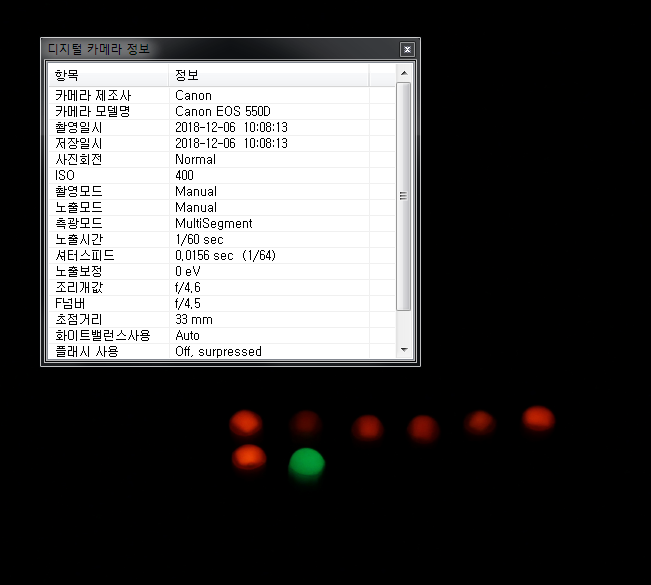Select the 카메라 제조사 row

tap(222, 95)
